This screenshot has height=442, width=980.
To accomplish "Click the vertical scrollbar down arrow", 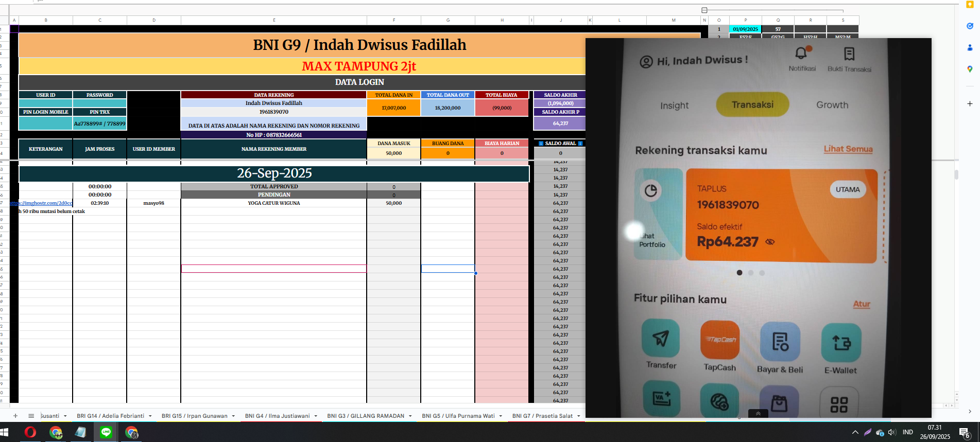I will pyautogui.click(x=957, y=400).
